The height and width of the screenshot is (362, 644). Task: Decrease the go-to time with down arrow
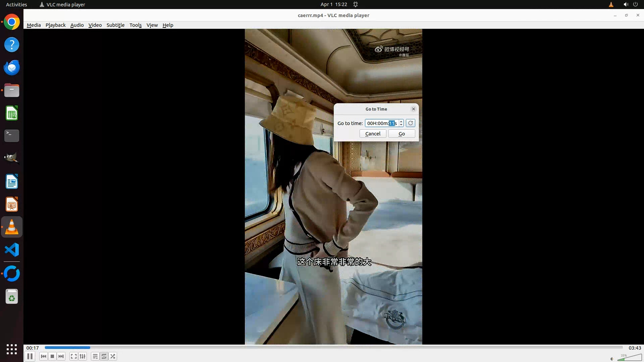click(401, 125)
